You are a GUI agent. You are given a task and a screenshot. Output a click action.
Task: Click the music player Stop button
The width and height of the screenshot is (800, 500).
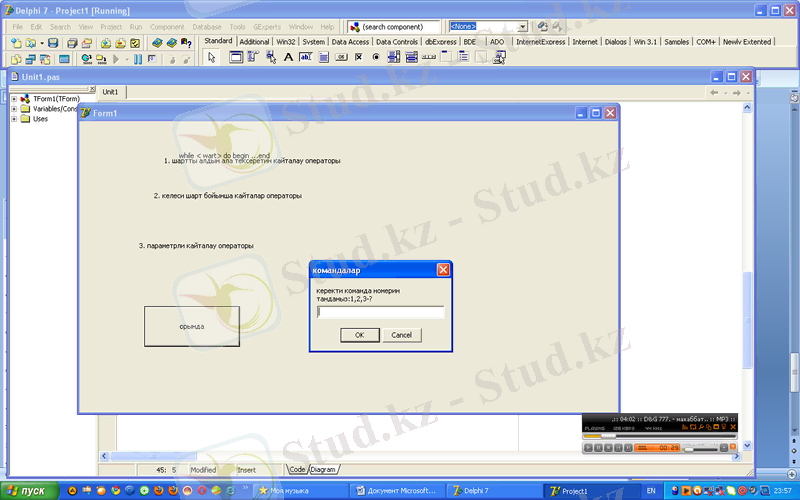[x=608, y=448]
